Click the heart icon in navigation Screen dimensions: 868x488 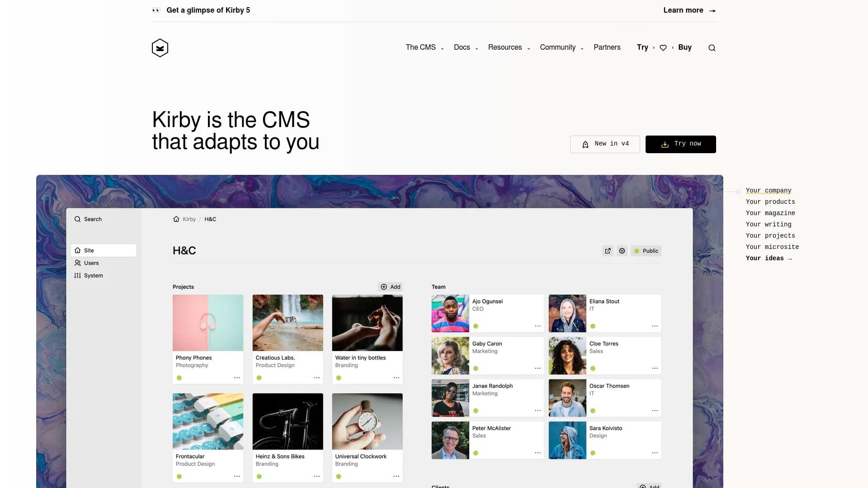[663, 48]
